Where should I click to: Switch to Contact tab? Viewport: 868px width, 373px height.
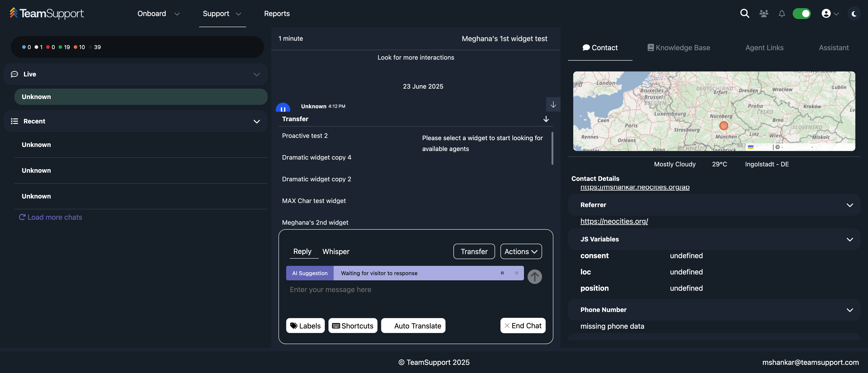coord(600,47)
